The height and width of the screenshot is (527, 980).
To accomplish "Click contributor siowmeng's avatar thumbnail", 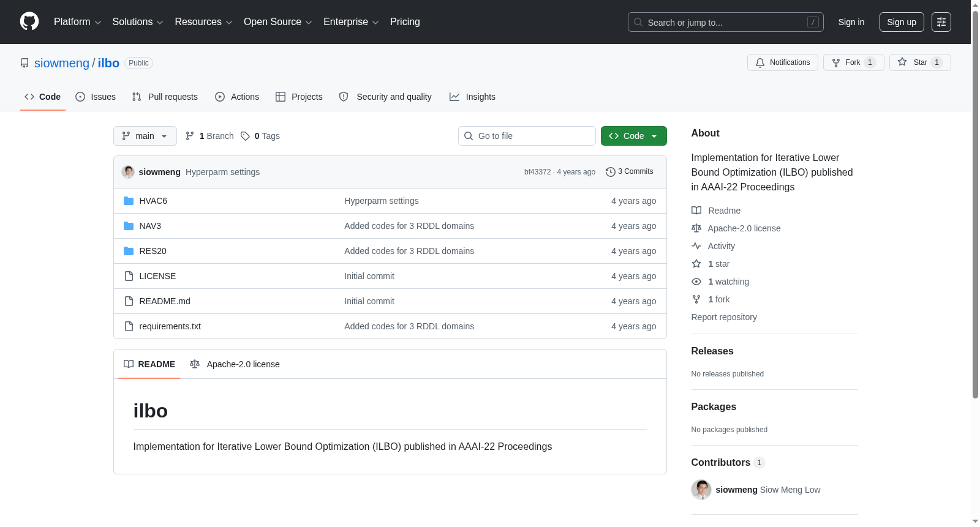I will point(701,490).
